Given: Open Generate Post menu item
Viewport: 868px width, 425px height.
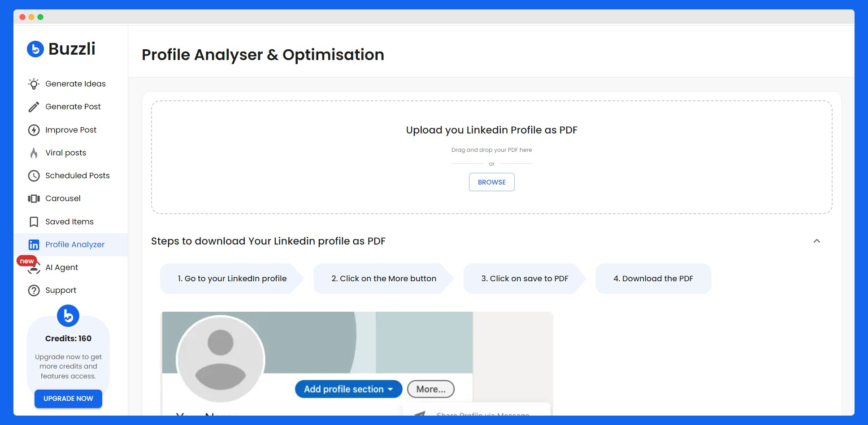Looking at the screenshot, I should tap(73, 107).
